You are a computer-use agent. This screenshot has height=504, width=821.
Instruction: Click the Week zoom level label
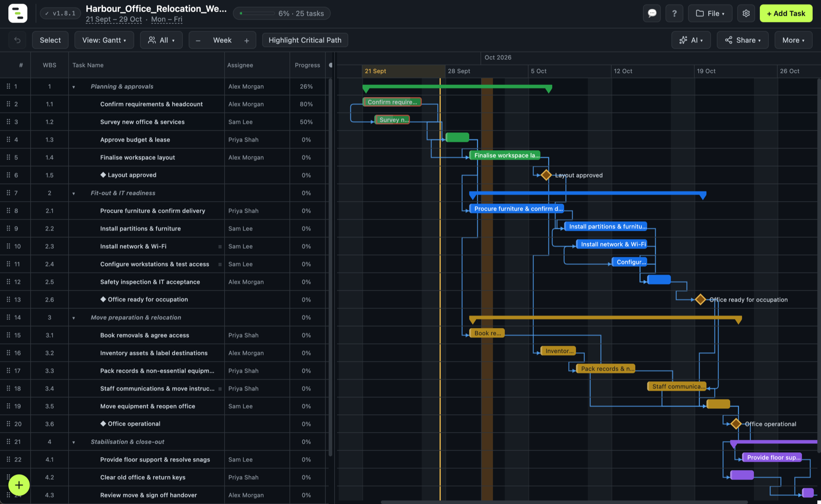coord(222,40)
